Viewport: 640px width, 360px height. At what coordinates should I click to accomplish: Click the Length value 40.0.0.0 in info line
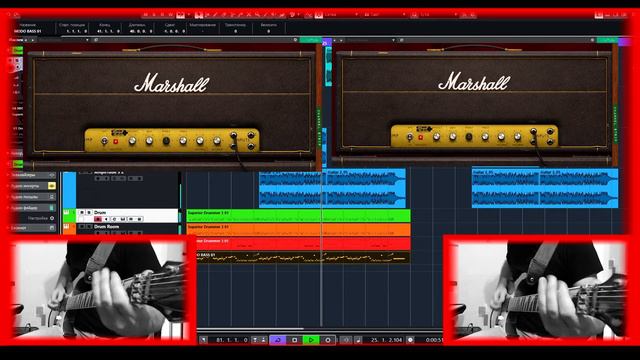click(141, 31)
